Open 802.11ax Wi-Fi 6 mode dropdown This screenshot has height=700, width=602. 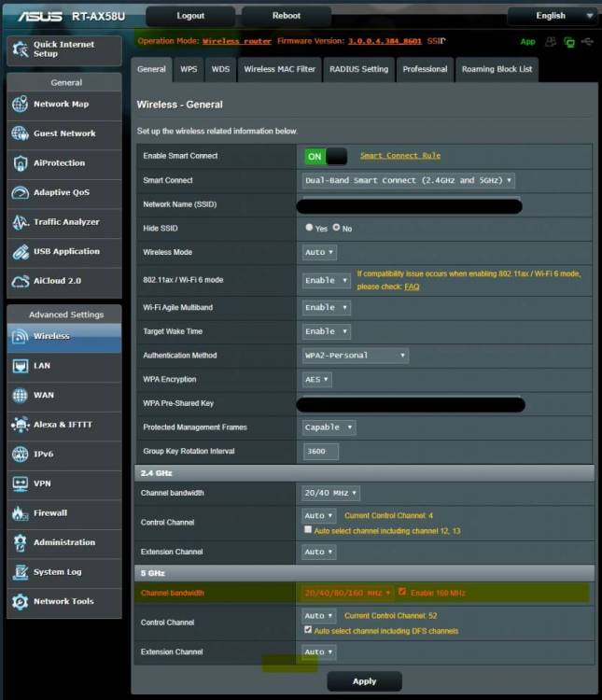pyautogui.click(x=327, y=280)
